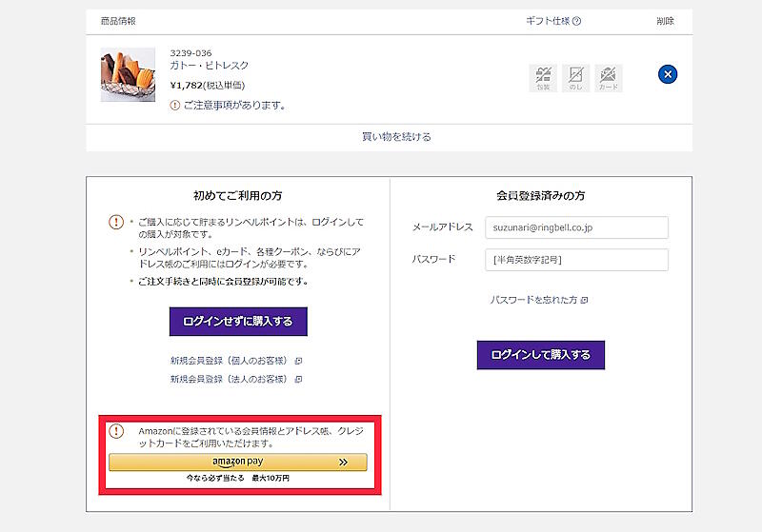Focus the パスワード input field
The image size is (762, 532).
pyautogui.click(x=576, y=260)
